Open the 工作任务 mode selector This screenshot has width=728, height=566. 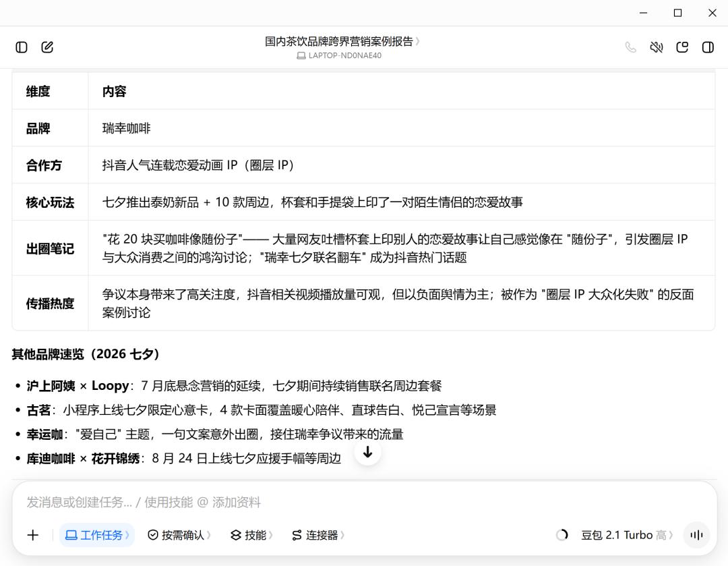pos(97,535)
